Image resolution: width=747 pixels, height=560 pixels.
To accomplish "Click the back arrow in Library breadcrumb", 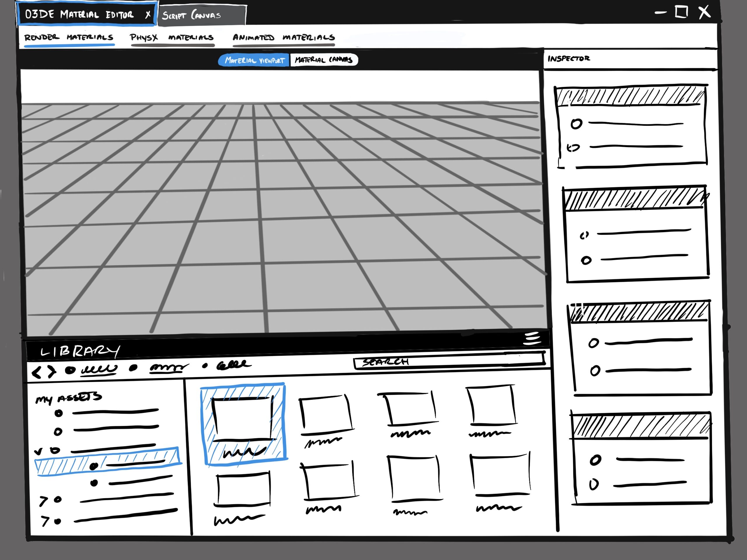I will click(x=36, y=373).
